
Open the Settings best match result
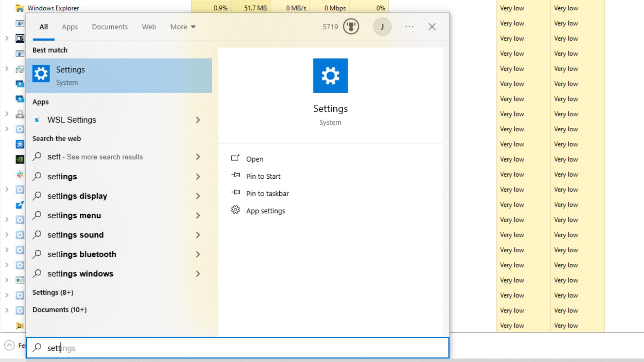(119, 76)
